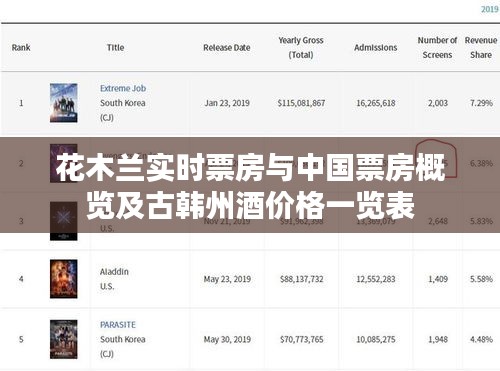Click the Admissions column header
This screenshot has height=371, width=500.
(376, 48)
